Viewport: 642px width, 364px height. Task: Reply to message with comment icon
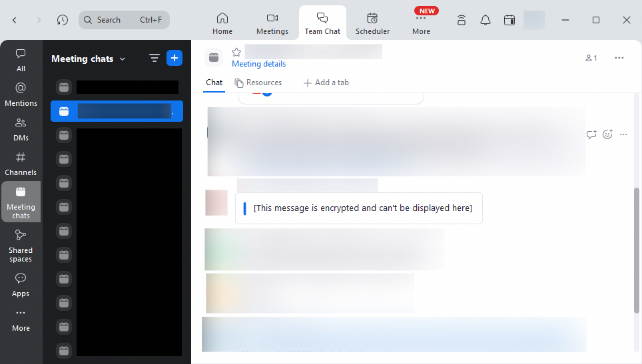tap(591, 134)
